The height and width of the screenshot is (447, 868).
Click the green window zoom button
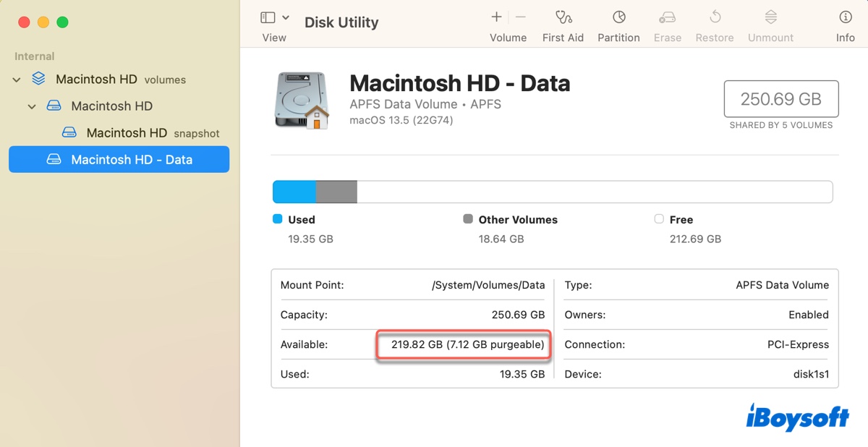[62, 22]
